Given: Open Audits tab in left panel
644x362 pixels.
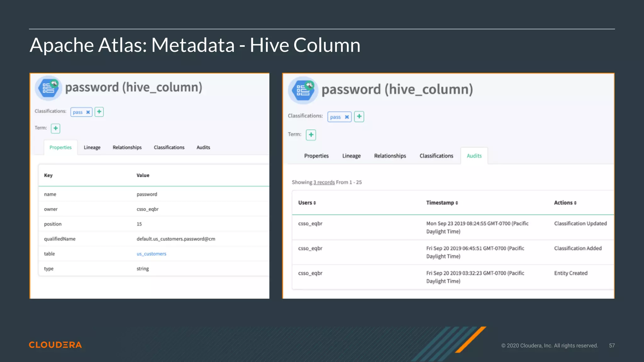Looking at the screenshot, I should [203, 147].
